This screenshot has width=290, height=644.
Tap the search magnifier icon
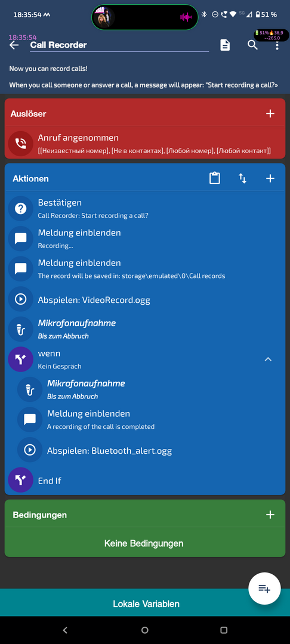[x=252, y=45]
